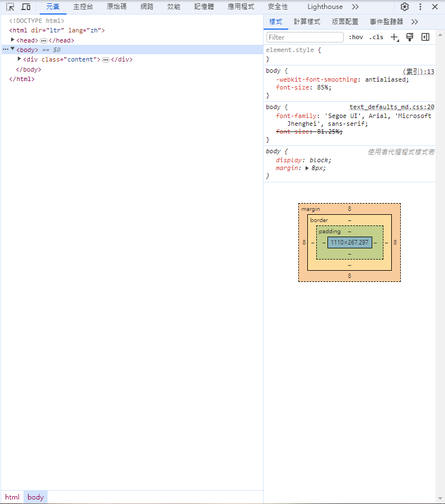Click the font-size 85% value

pyautogui.click(x=322, y=87)
